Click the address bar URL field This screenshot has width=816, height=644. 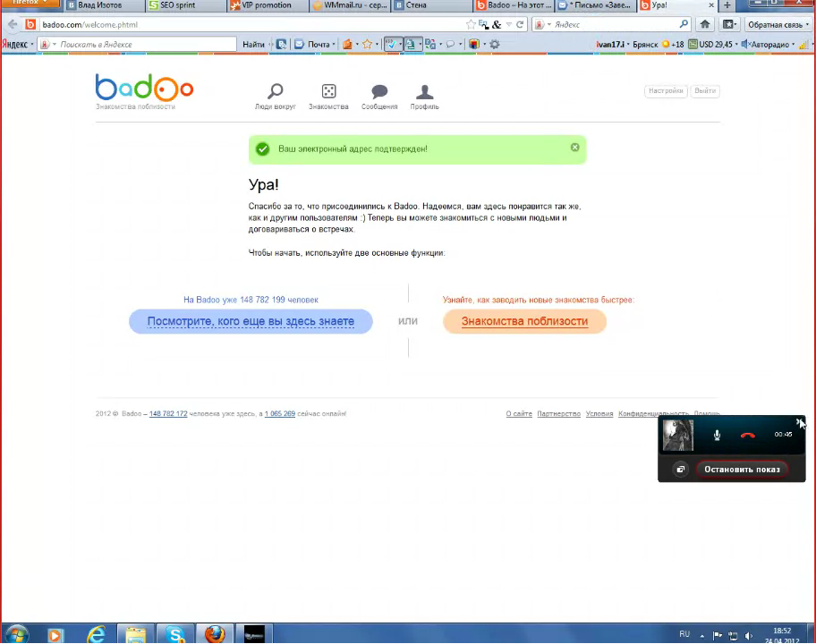click(250, 24)
